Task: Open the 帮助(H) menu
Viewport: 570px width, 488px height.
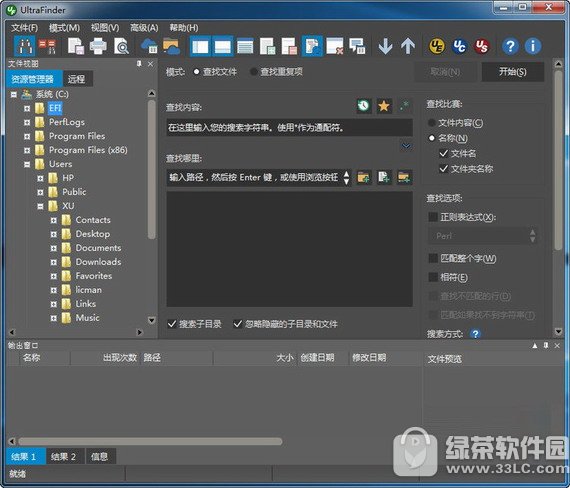Action: tap(184, 28)
